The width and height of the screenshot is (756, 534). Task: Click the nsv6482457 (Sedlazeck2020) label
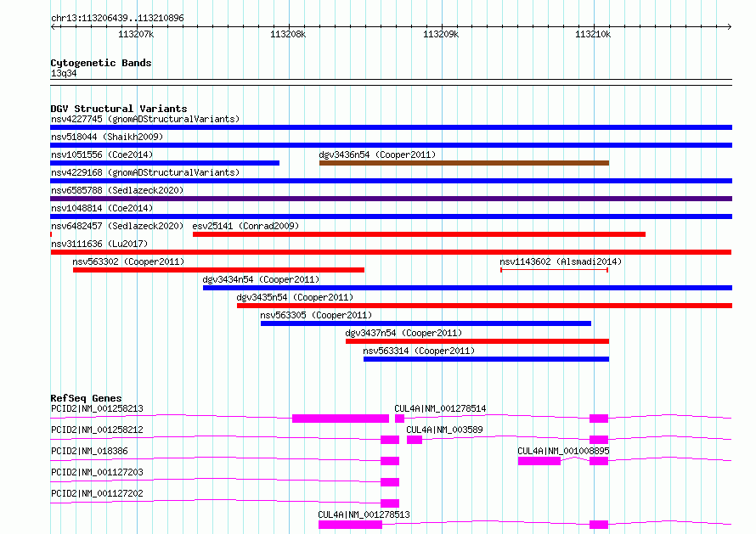coord(117,226)
